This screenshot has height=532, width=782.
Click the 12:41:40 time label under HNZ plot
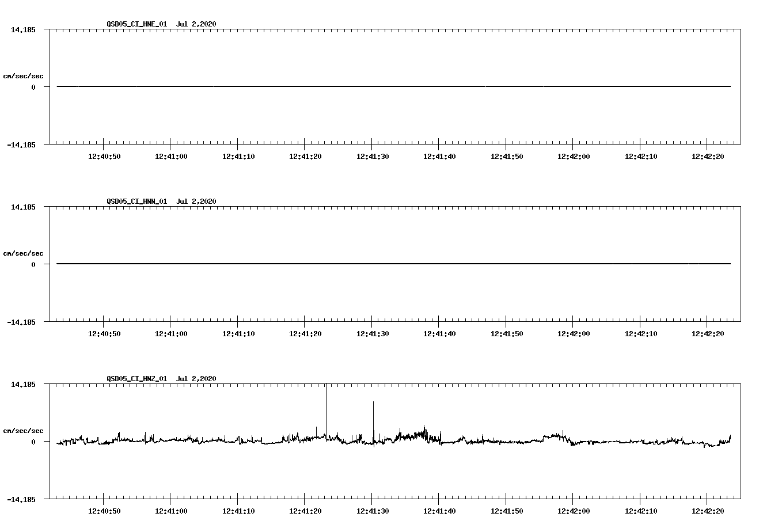click(x=439, y=511)
